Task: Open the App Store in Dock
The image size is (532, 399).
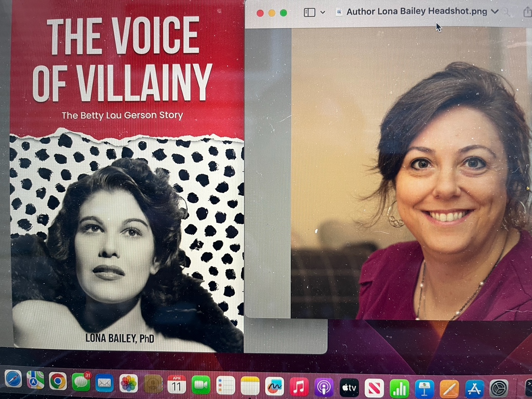Action: 474,389
